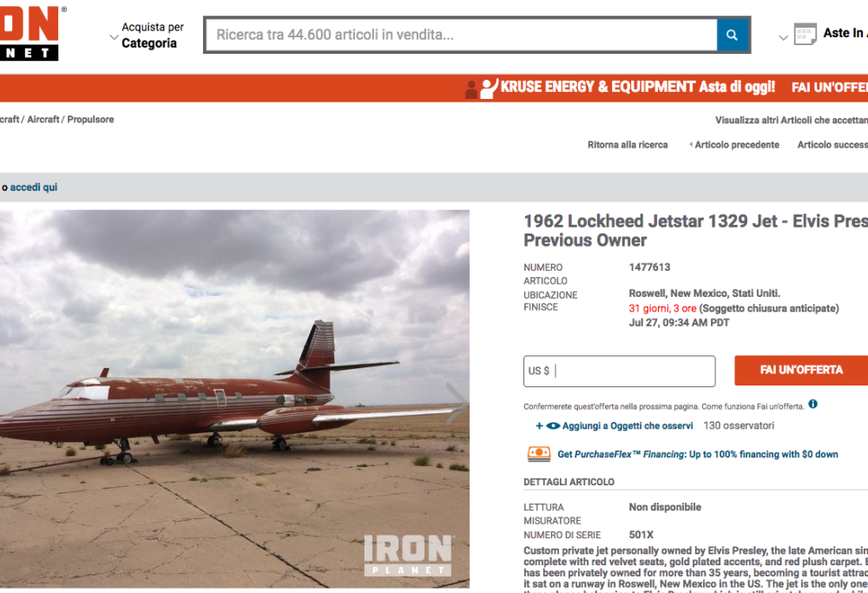Open the Propulsore breadcrumb
The width and height of the screenshot is (868, 593).
point(91,119)
